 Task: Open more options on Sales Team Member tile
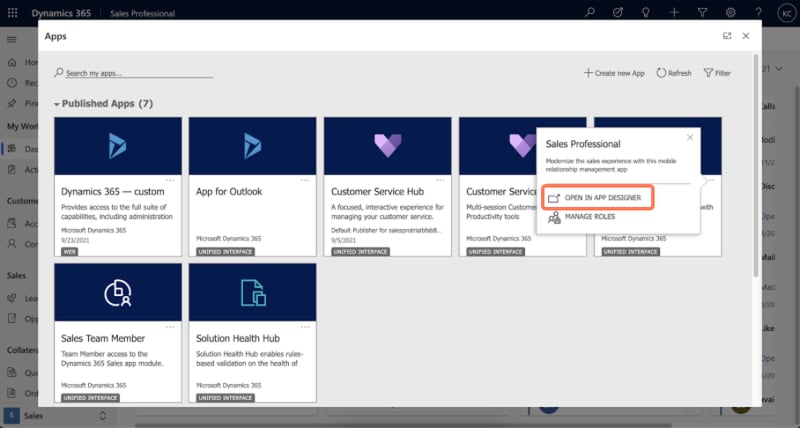pyautogui.click(x=170, y=326)
